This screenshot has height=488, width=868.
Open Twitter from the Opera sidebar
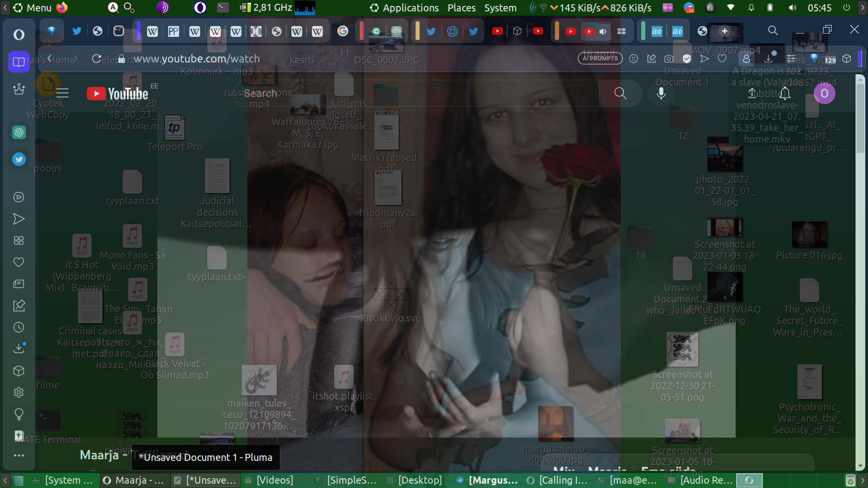(x=19, y=159)
